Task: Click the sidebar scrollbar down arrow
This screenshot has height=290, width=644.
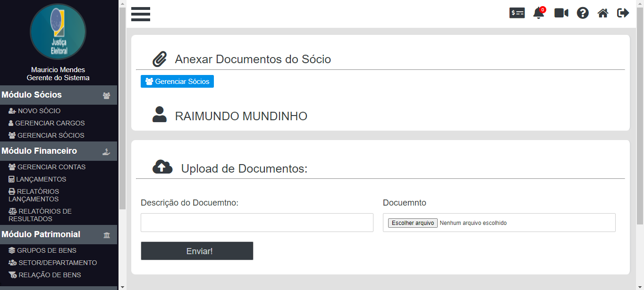Action: (122, 286)
